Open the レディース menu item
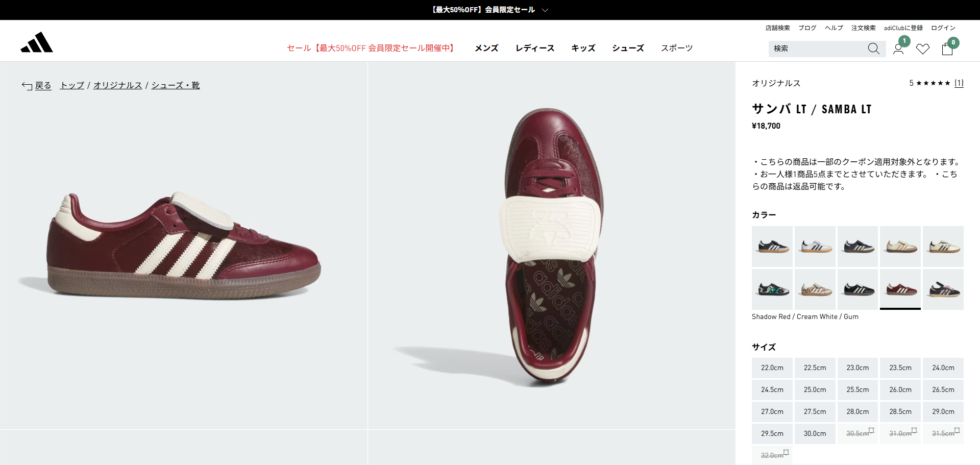 [535, 48]
